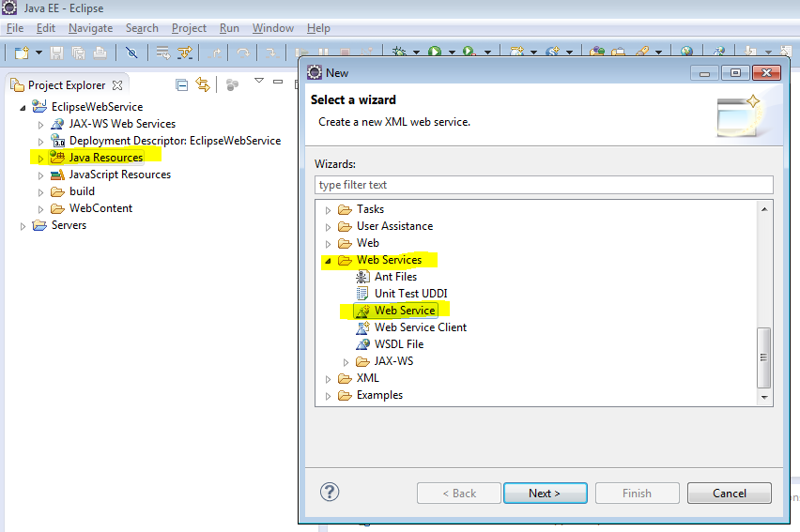The height and width of the screenshot is (532, 800).
Task: Click the Search flashlight toolbar icon
Action: pyautogui.click(x=643, y=51)
